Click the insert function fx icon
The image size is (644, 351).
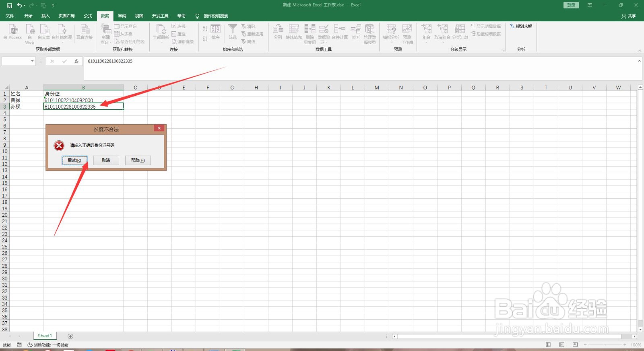click(76, 61)
